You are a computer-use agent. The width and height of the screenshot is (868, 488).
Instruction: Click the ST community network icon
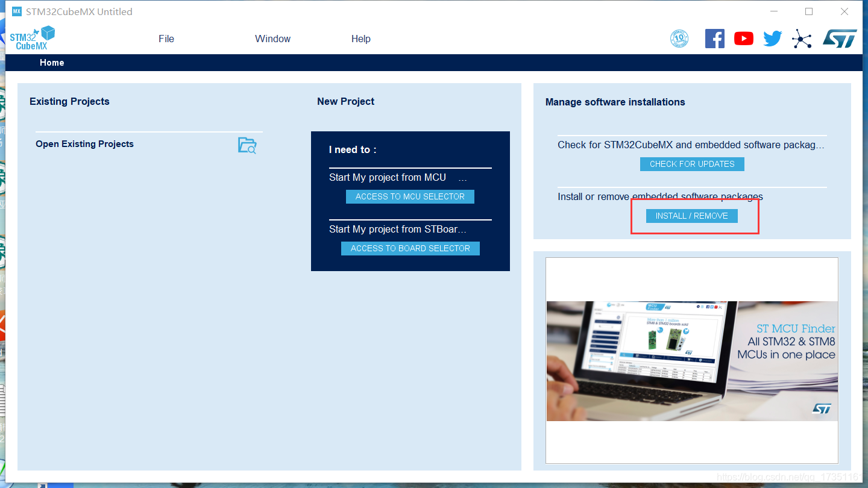802,39
